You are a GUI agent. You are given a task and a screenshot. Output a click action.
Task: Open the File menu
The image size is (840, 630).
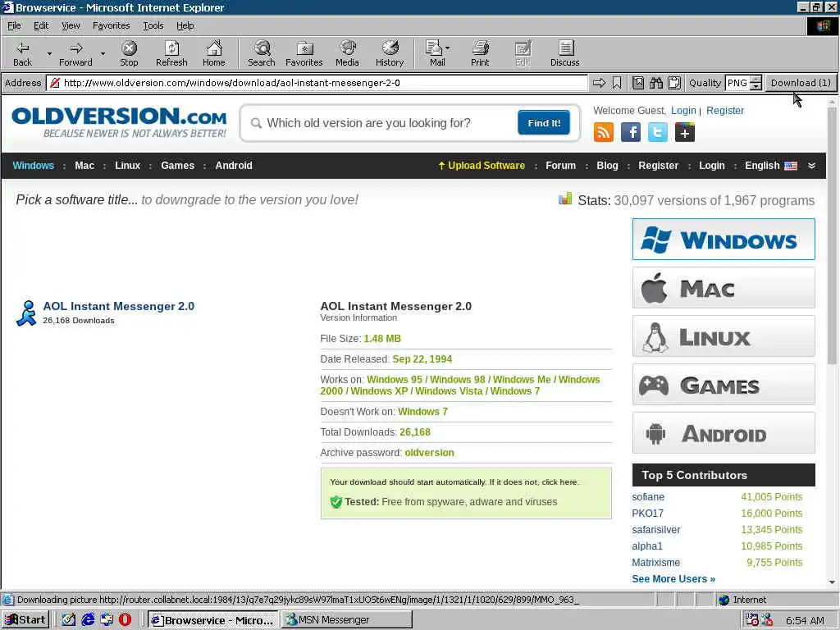click(x=14, y=25)
